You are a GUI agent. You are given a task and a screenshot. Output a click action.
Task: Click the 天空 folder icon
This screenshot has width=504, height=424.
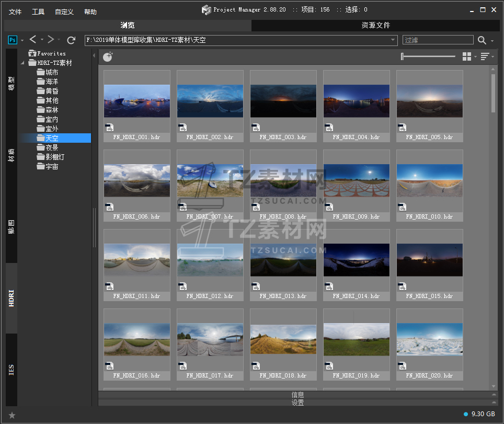[x=40, y=138]
